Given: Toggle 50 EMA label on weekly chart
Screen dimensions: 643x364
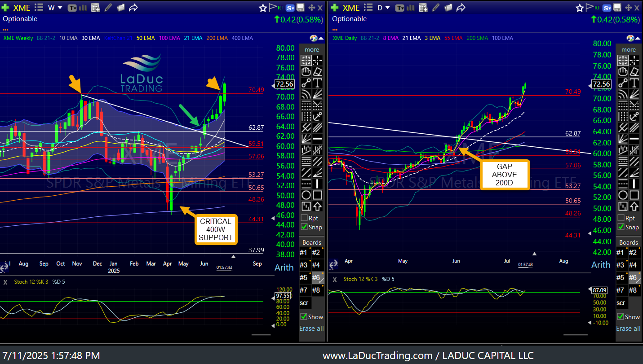Looking at the screenshot, I should point(146,38).
